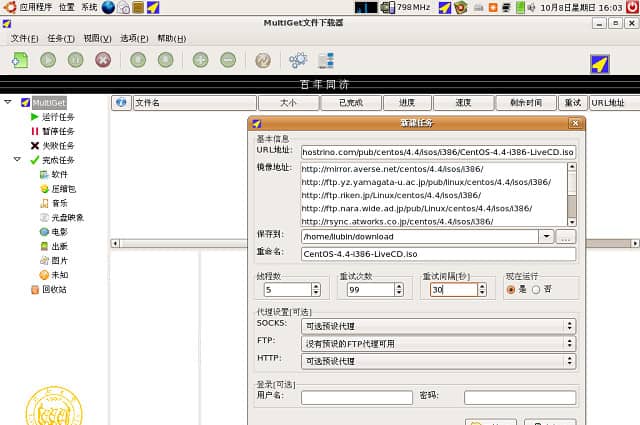640x425 pixels.
Task: Open the FTP proxy dropdown
Action: tap(439, 344)
